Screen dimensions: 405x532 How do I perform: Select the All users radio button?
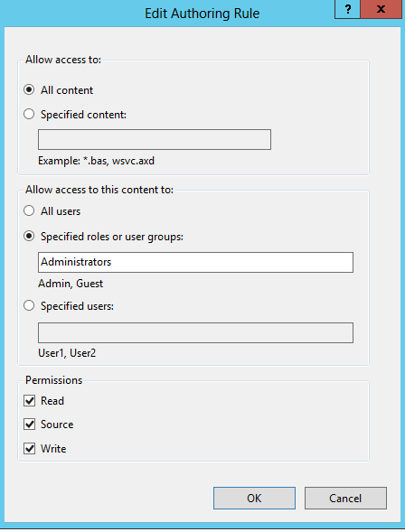click(29, 210)
